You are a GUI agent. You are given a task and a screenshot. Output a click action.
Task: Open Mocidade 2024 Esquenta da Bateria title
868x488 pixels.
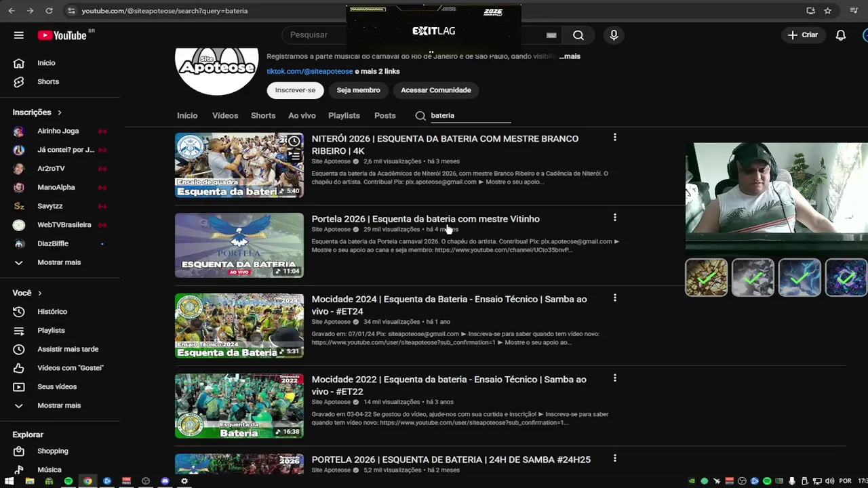tap(449, 306)
